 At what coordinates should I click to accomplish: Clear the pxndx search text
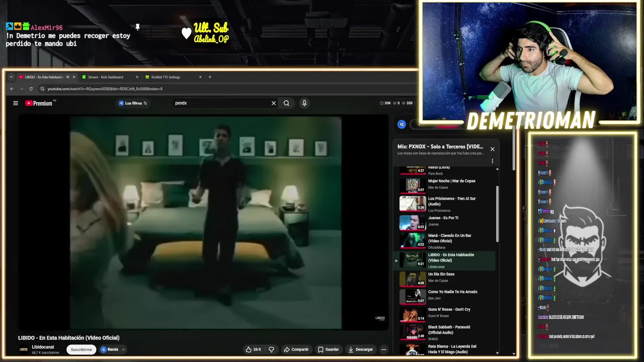click(x=274, y=103)
